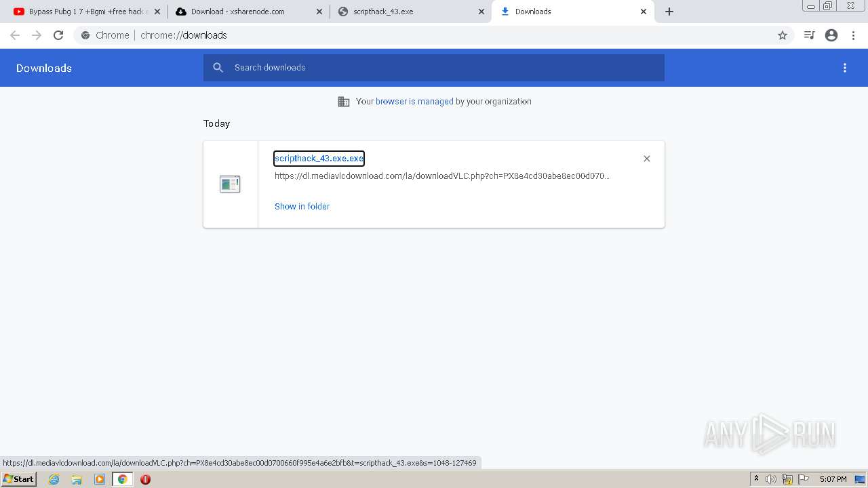Open the Chrome three-dot menu in the toolbar
868x488 pixels.
(854, 35)
